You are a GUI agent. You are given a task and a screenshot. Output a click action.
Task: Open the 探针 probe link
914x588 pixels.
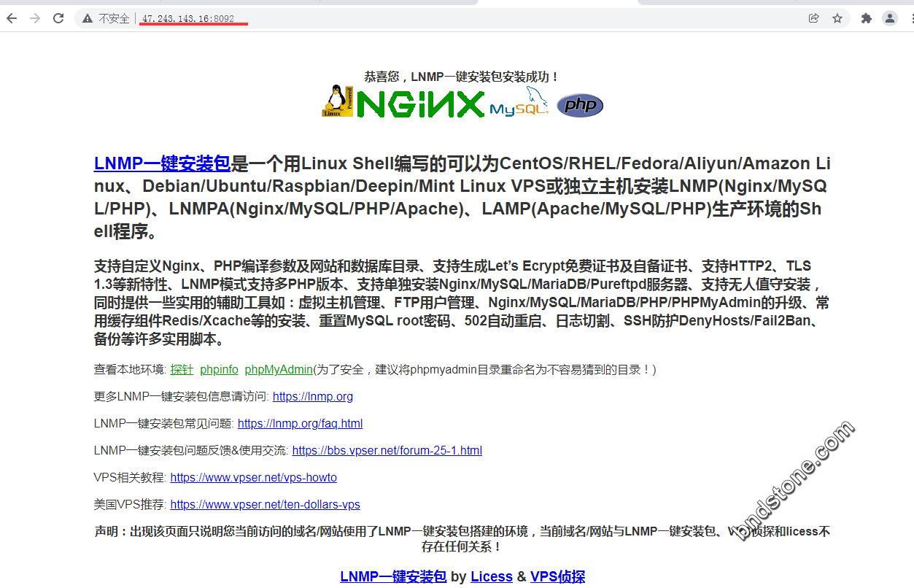[182, 370]
